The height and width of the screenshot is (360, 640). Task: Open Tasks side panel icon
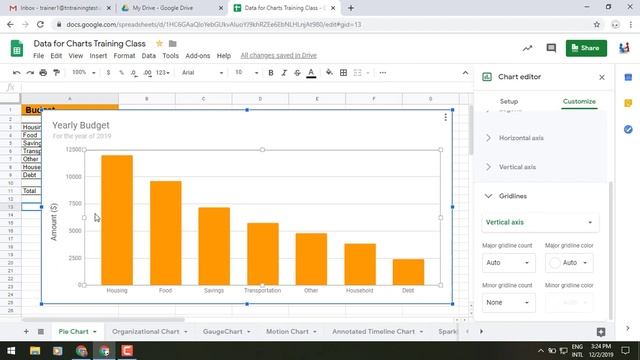[x=628, y=129]
